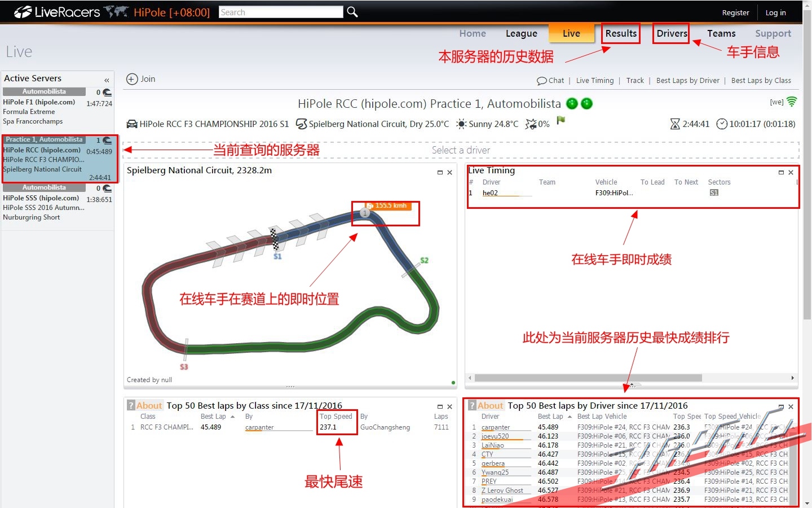Screen dimensions: 812x508
Task: Open driver CTY profile
Action: pos(487,454)
